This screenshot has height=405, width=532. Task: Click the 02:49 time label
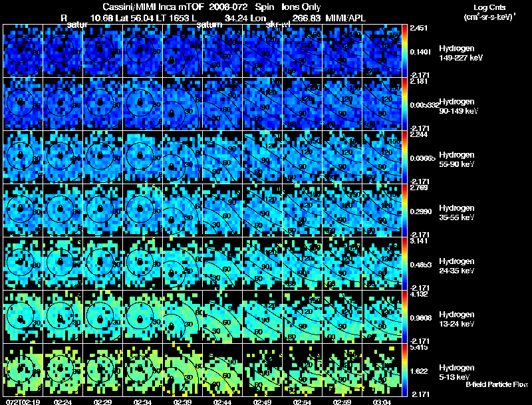[x=262, y=402]
